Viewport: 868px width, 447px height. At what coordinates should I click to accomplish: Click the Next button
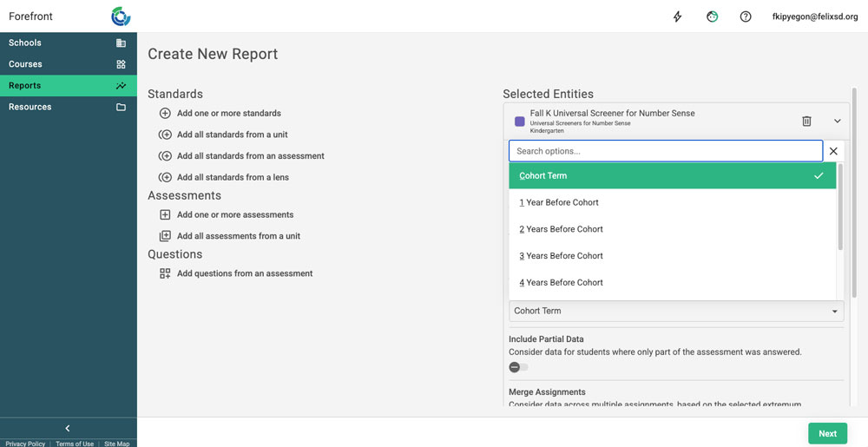pyautogui.click(x=827, y=434)
